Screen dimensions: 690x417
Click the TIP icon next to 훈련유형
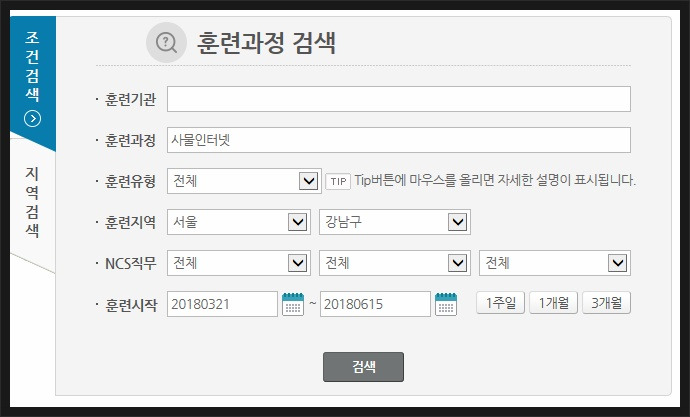(338, 181)
